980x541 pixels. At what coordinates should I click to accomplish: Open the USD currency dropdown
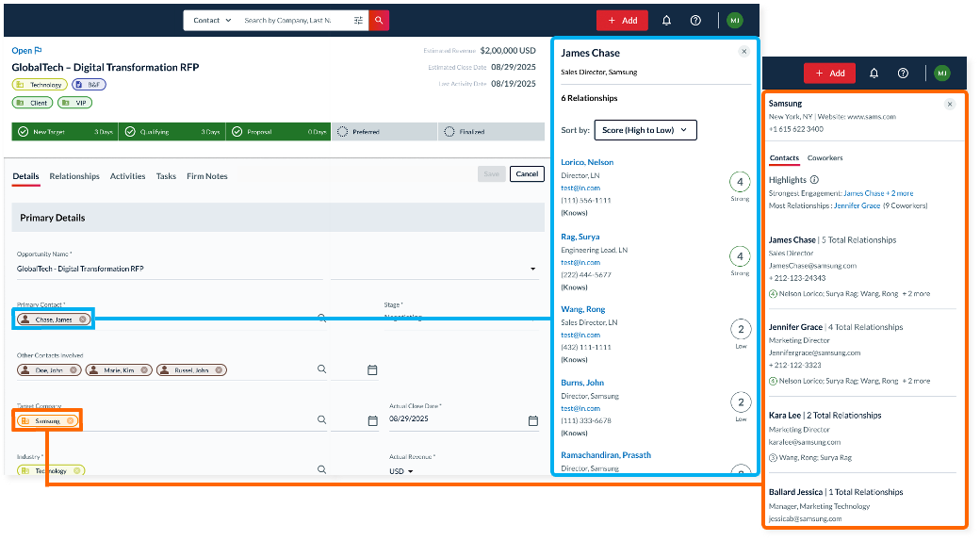[x=401, y=471]
